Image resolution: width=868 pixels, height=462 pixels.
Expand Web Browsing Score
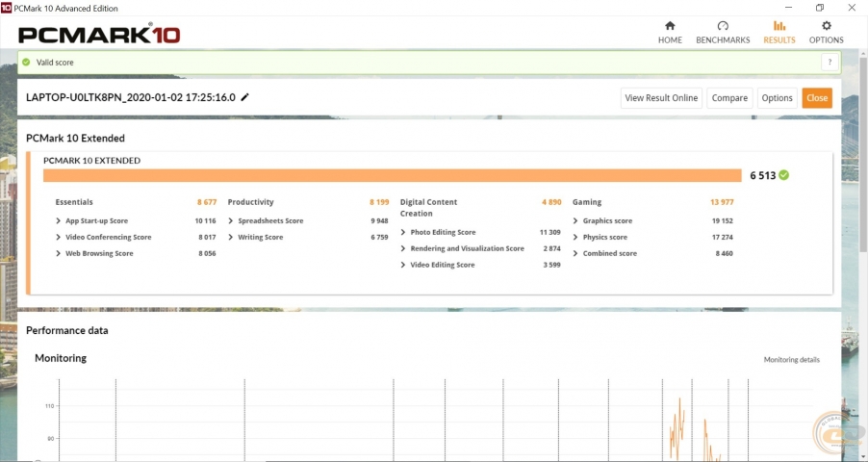pos(58,253)
